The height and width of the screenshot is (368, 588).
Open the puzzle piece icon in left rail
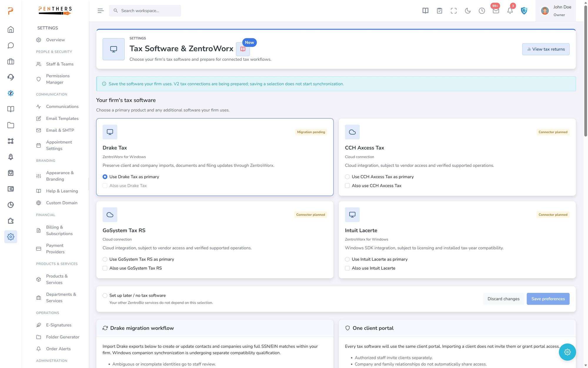point(11,221)
